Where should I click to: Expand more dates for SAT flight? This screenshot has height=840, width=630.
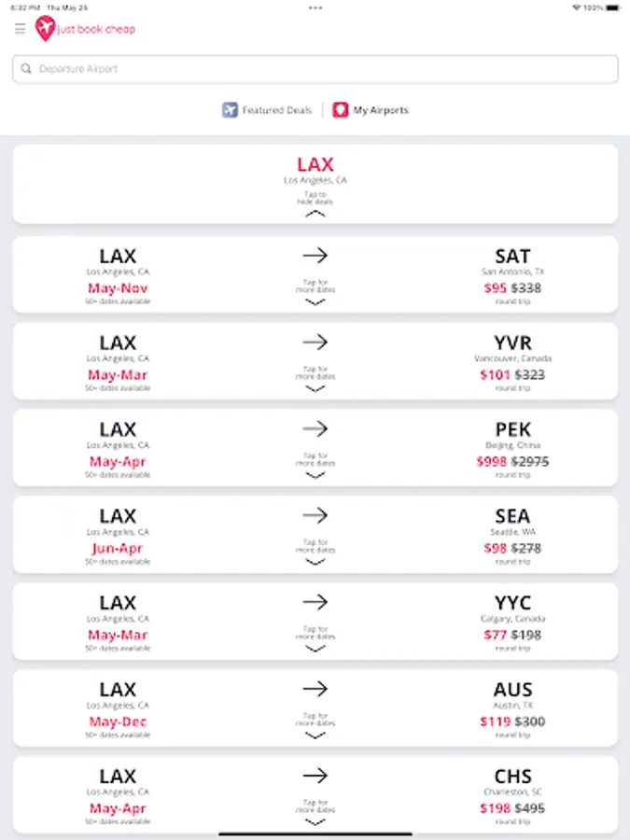coord(315,302)
